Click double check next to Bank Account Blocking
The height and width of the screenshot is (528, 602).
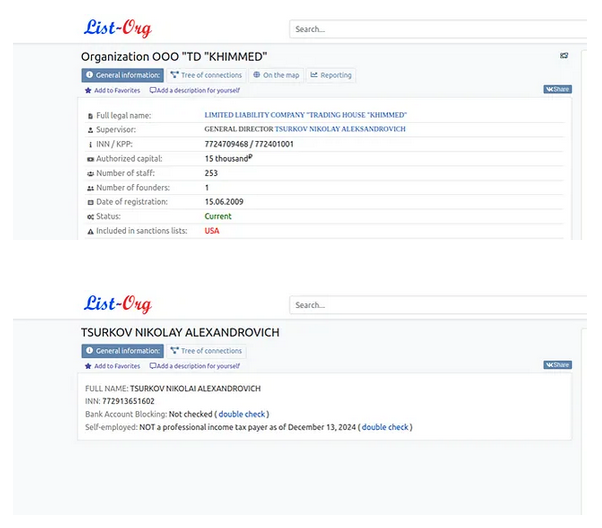[x=243, y=414]
